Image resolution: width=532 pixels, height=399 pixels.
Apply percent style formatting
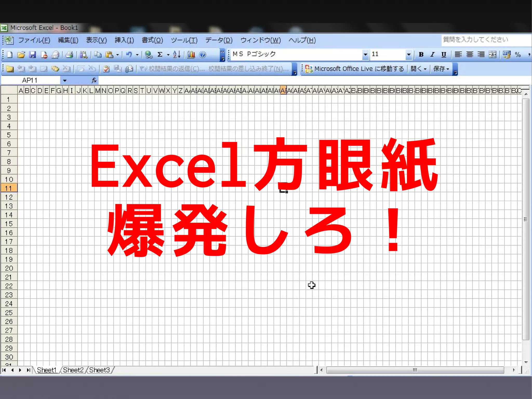[x=518, y=55]
